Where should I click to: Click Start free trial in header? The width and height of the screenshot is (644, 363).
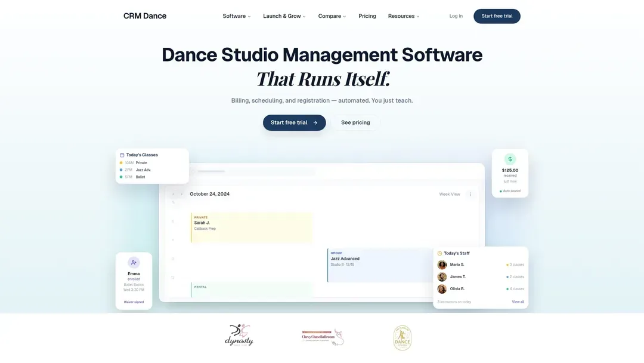(x=497, y=16)
